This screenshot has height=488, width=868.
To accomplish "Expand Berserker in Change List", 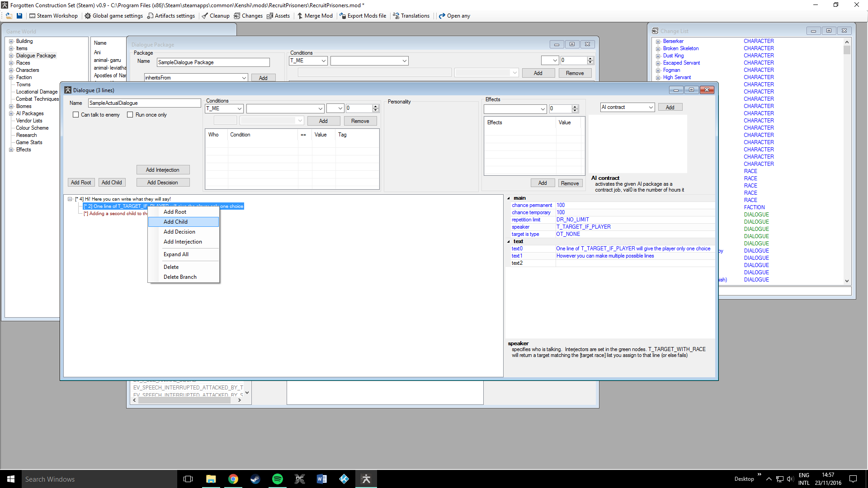I will 658,42.
